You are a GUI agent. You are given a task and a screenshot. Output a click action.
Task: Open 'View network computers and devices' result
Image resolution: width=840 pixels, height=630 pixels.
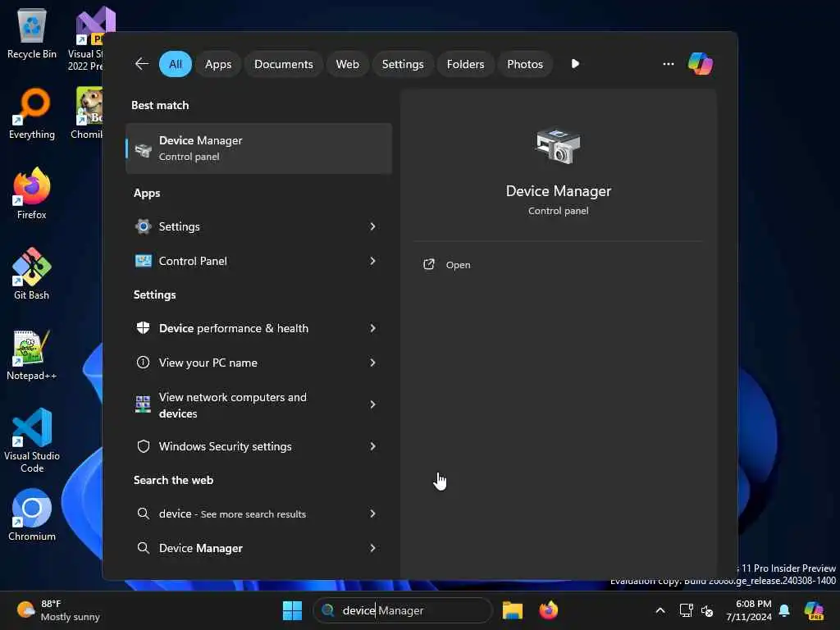tap(258, 404)
